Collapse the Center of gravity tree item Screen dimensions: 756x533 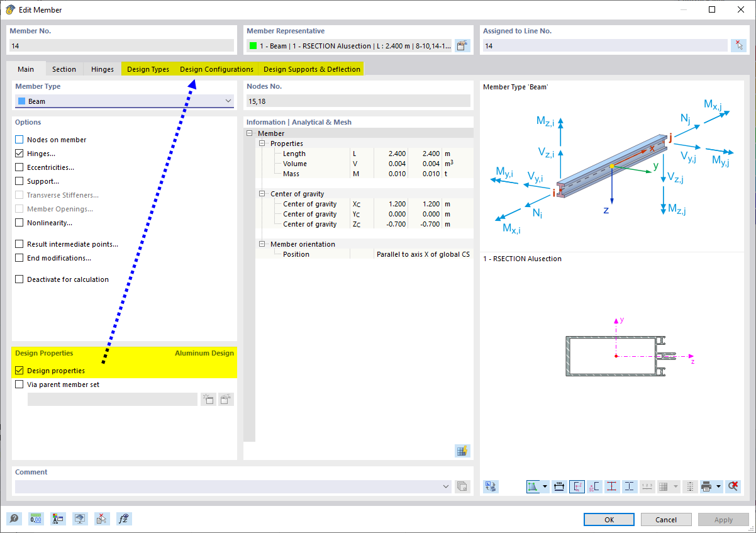(x=262, y=193)
